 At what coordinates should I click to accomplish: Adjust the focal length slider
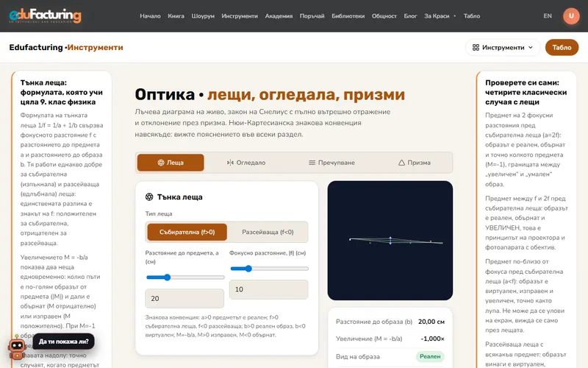click(269, 269)
